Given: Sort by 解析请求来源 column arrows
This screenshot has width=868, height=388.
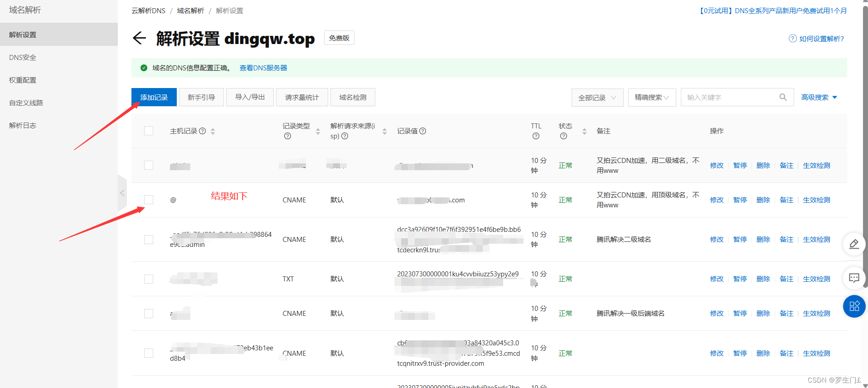Looking at the screenshot, I should (x=384, y=131).
